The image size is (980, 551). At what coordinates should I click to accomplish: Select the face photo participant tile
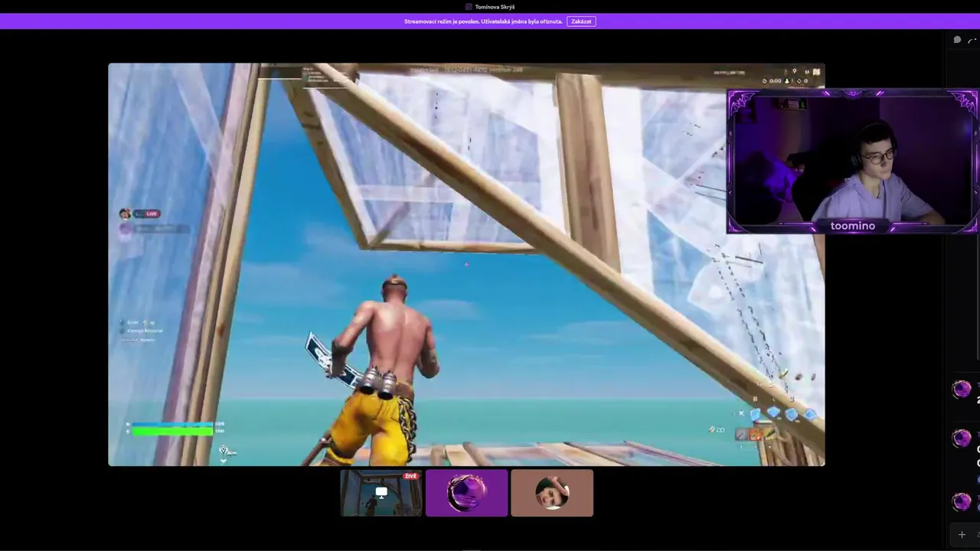pyautogui.click(x=552, y=493)
